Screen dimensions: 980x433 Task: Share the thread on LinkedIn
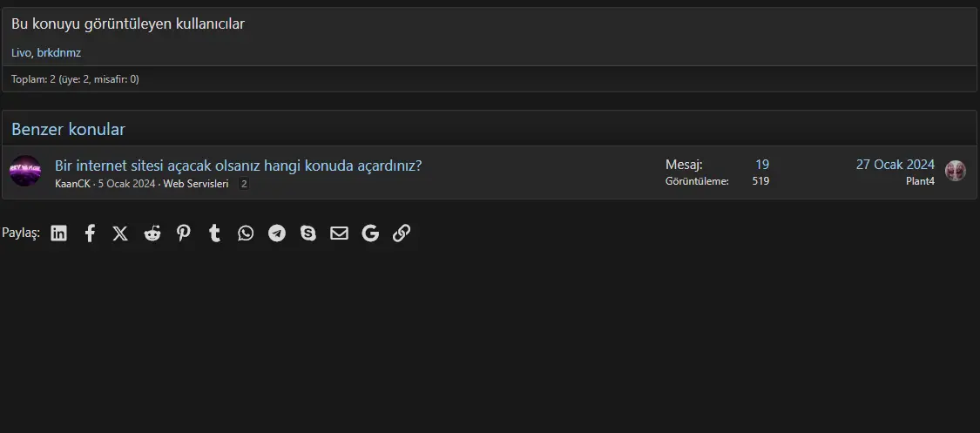click(x=58, y=233)
